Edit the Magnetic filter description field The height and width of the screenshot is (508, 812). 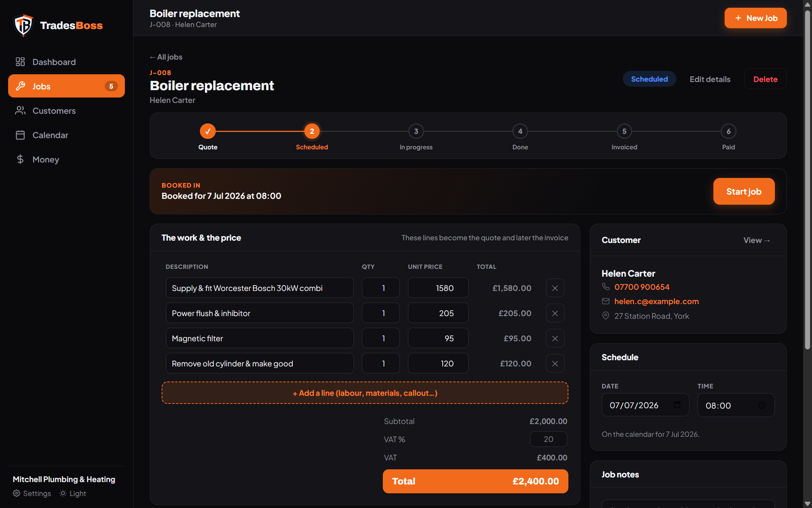(x=259, y=338)
